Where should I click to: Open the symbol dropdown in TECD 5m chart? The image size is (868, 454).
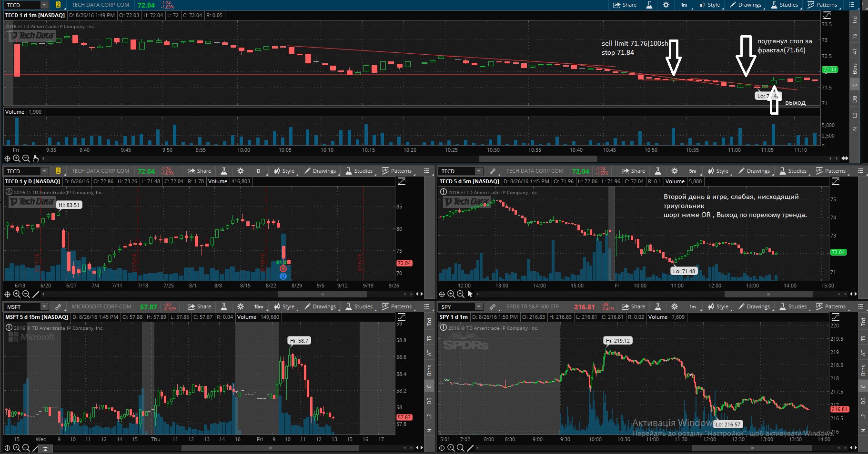coord(479,171)
